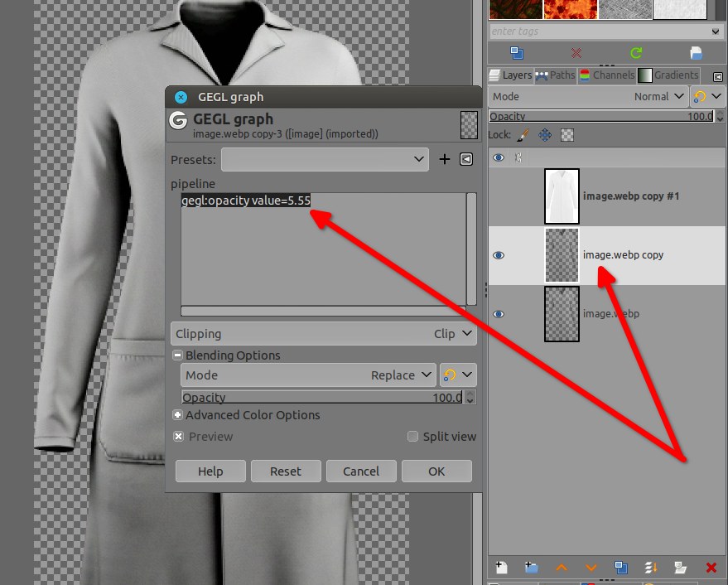
Task: Click the Cancel button
Action: point(361,471)
